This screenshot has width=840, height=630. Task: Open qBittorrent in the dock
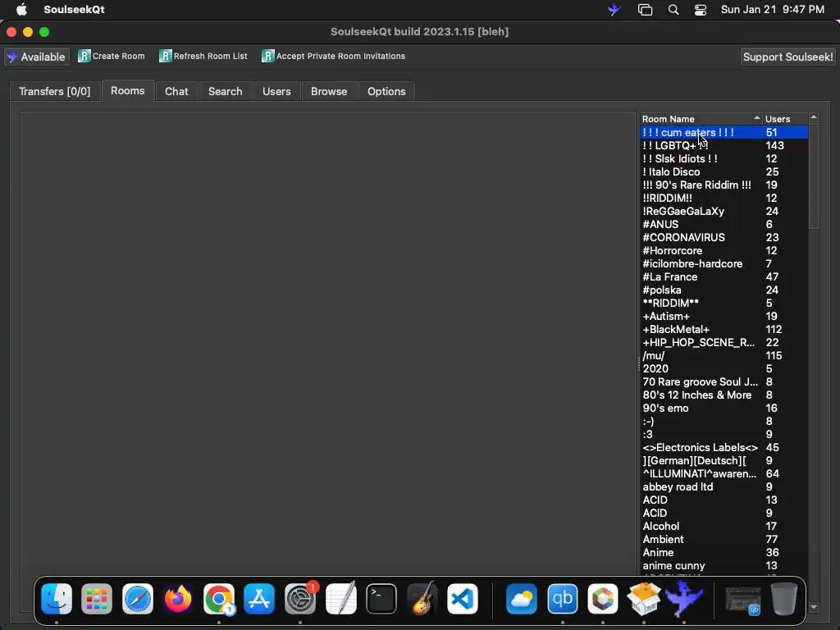pyautogui.click(x=563, y=598)
